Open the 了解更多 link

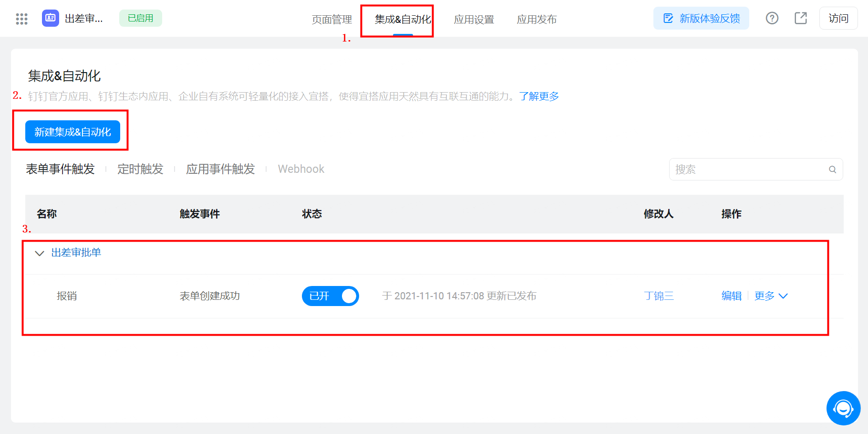539,96
